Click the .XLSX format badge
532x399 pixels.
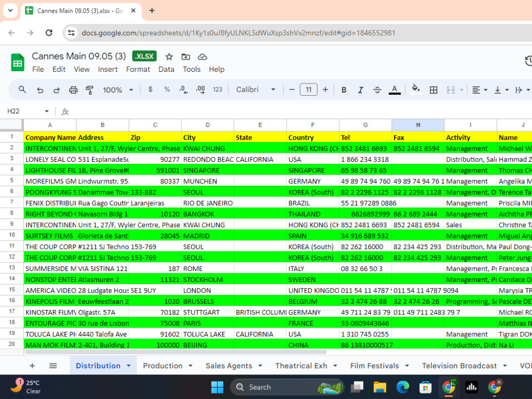[145, 56]
